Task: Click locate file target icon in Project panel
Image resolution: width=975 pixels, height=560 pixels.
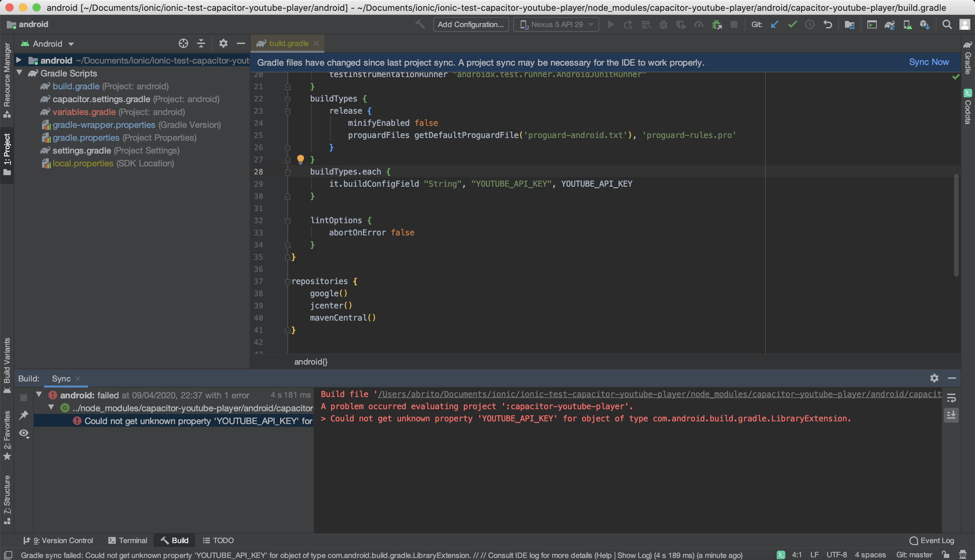Action: [x=183, y=44]
